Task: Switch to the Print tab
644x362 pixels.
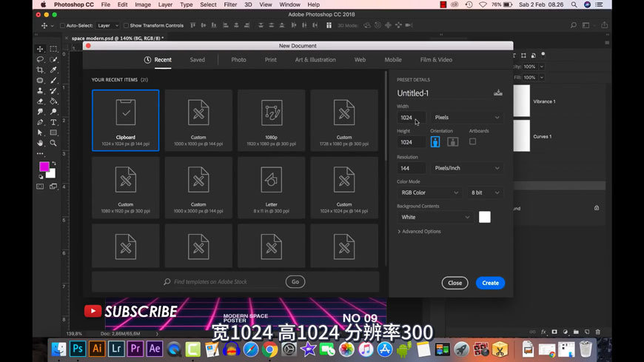Action: click(x=271, y=59)
